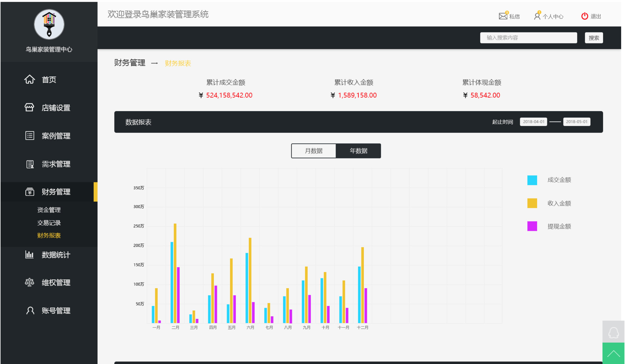Image resolution: width=625 pixels, height=364 pixels.
Task: Click the yellow bar for 十二月
Action: [362, 285]
